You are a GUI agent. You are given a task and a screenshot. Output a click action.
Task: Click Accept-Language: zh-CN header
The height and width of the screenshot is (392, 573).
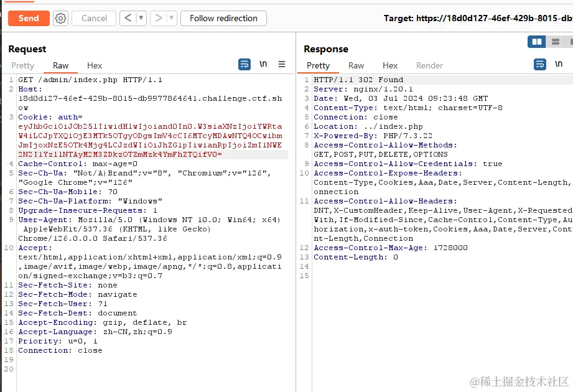[x=95, y=332]
